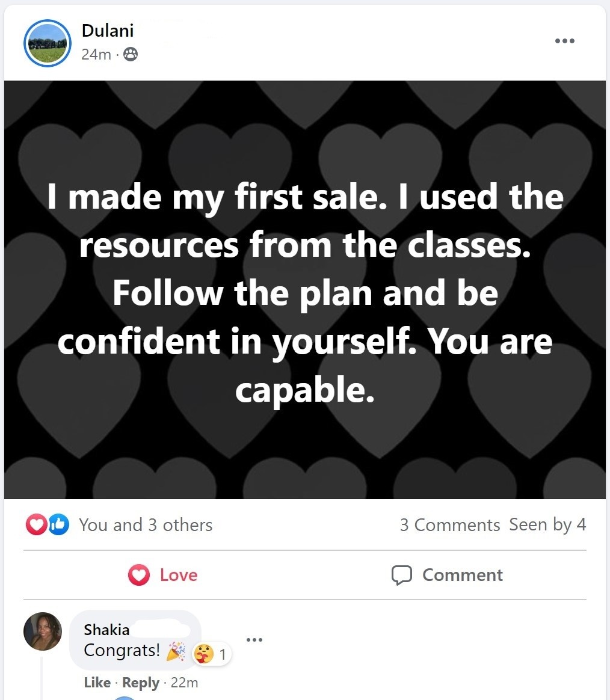The width and height of the screenshot is (610, 700).
Task: Like Shakia's Congrats comment
Action: point(97,683)
